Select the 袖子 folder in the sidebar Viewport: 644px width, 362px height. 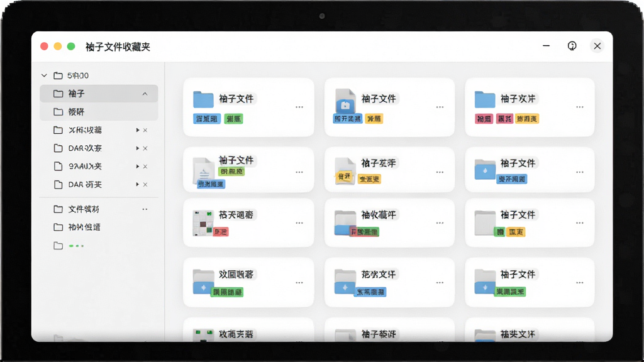99,94
